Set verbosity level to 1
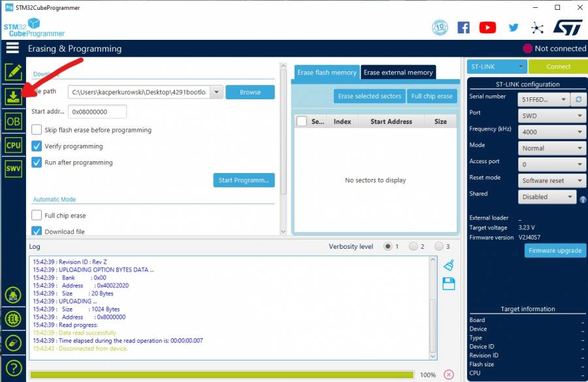The width and height of the screenshot is (588, 382). [387, 246]
